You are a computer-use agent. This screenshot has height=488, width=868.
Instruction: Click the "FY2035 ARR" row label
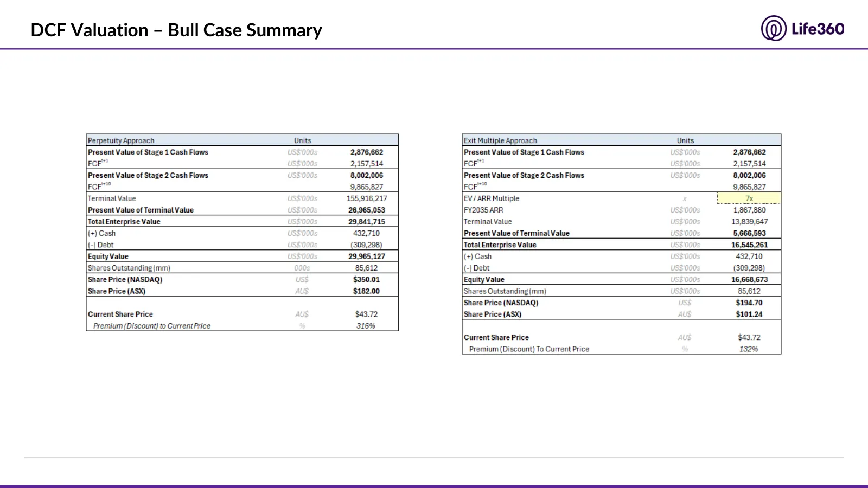[483, 210]
